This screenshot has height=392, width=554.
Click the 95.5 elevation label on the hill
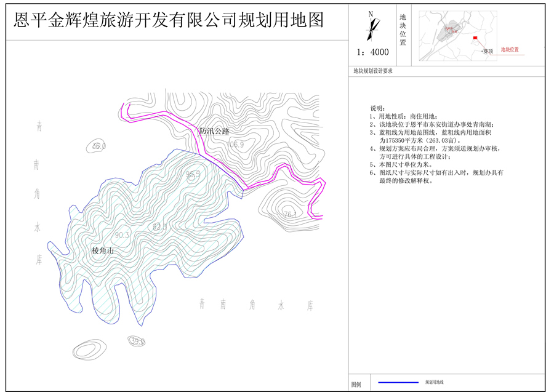click(x=193, y=175)
